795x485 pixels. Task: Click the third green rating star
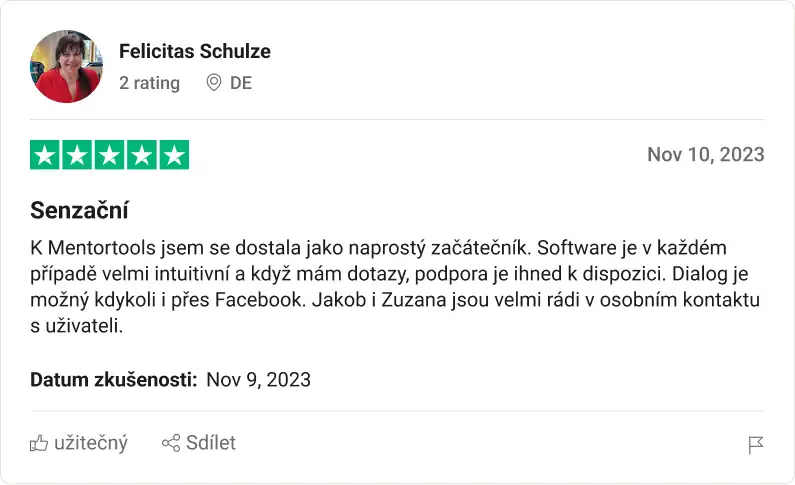pyautogui.click(x=110, y=155)
